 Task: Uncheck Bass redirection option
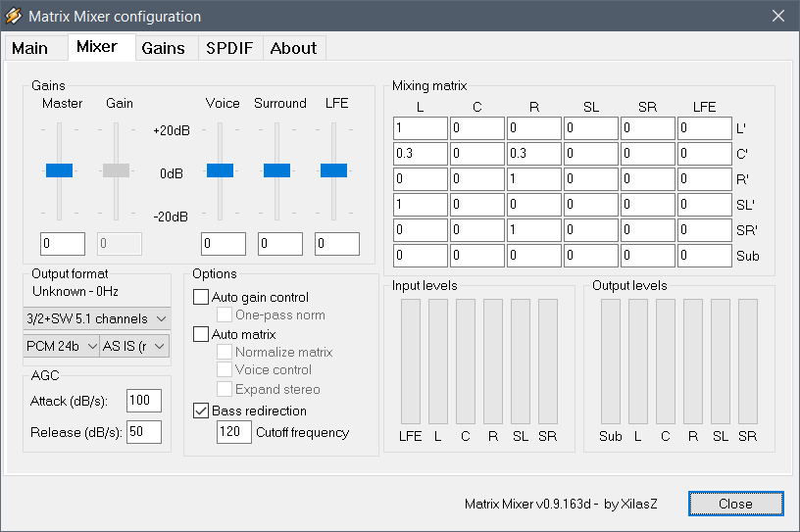pyautogui.click(x=201, y=411)
